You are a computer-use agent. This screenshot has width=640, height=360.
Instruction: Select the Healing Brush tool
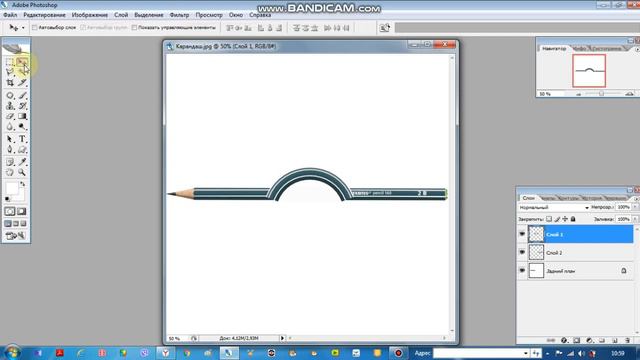(x=10, y=96)
